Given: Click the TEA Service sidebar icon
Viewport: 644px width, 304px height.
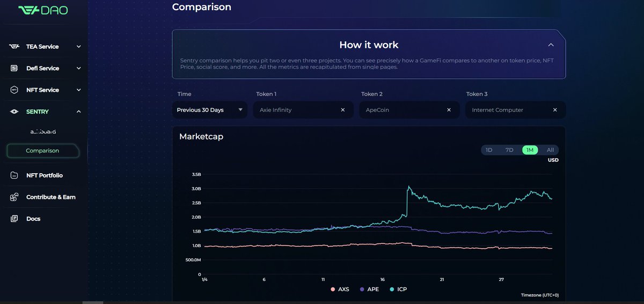Looking at the screenshot, I should click(x=14, y=47).
